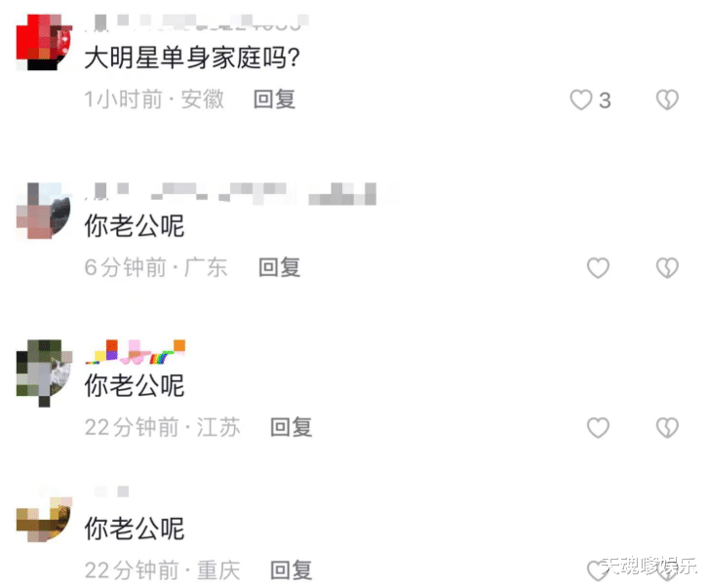708x588 pixels.
Task: Like the Chongqing comment
Action: pyautogui.click(x=597, y=570)
